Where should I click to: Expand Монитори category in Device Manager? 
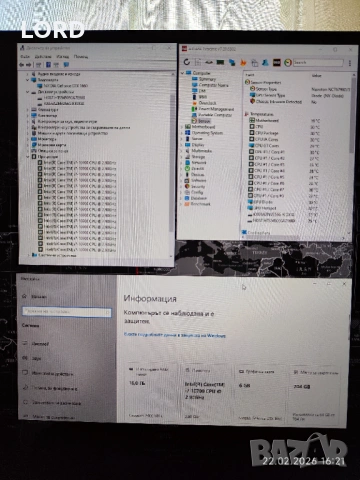[x=28, y=139]
